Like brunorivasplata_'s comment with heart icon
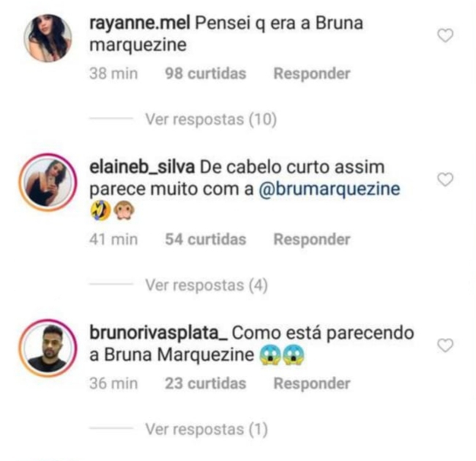476x461 pixels. click(x=445, y=345)
